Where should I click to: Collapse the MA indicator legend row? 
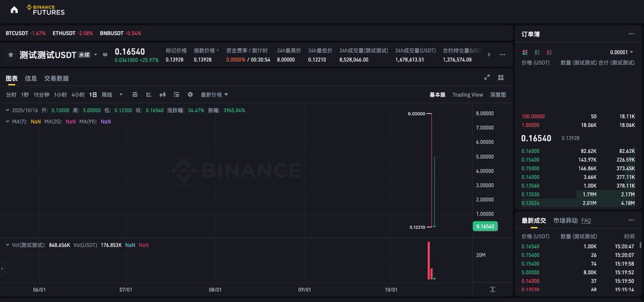click(8, 121)
